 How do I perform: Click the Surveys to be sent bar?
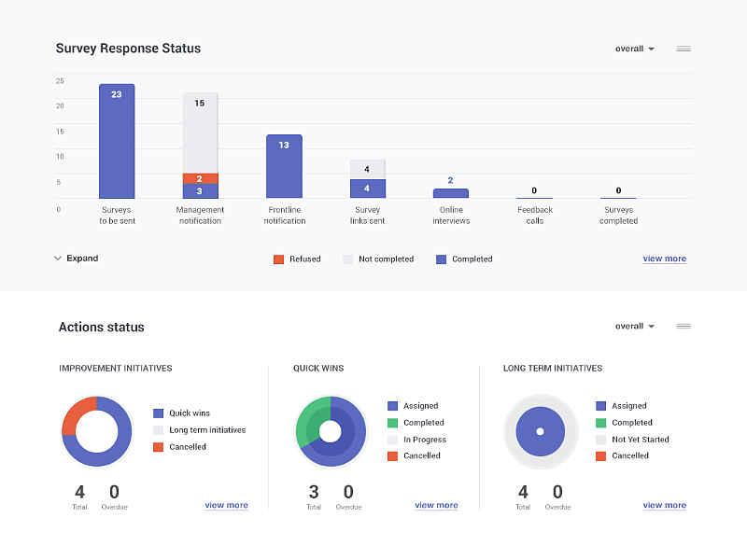point(117,141)
